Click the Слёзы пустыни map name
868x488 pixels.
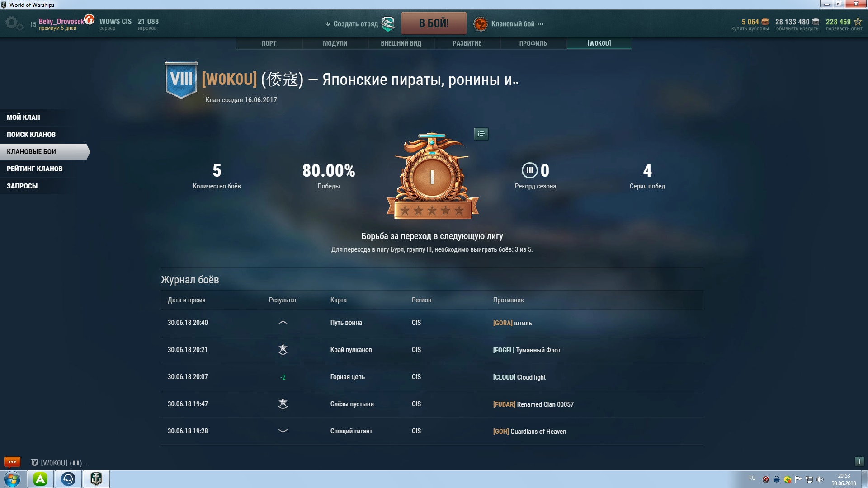click(x=352, y=404)
